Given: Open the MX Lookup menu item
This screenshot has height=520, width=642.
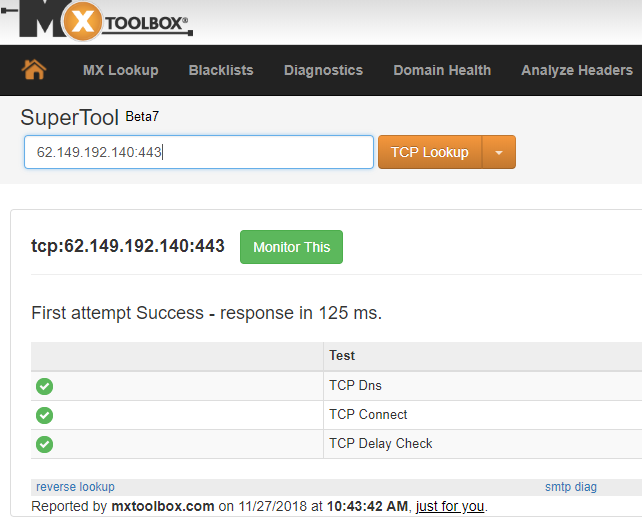Looking at the screenshot, I should [x=120, y=70].
